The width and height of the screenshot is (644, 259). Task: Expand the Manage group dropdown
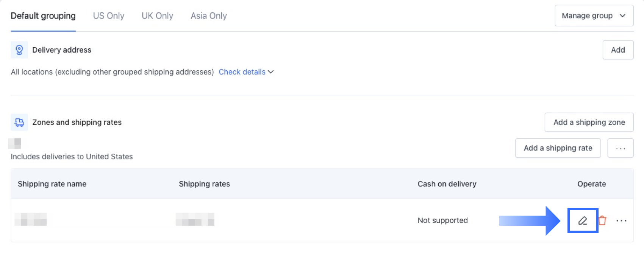click(594, 16)
